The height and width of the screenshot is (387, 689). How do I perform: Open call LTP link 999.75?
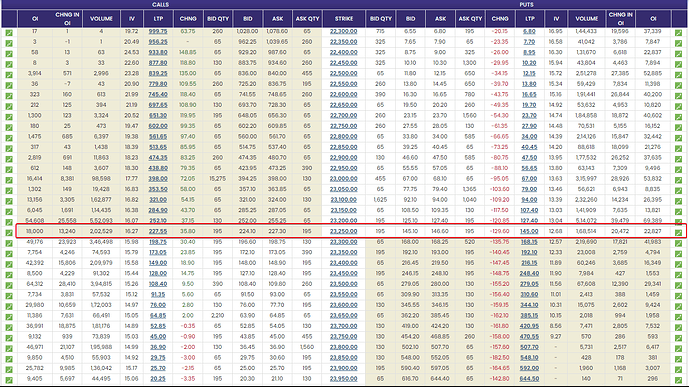point(158,32)
